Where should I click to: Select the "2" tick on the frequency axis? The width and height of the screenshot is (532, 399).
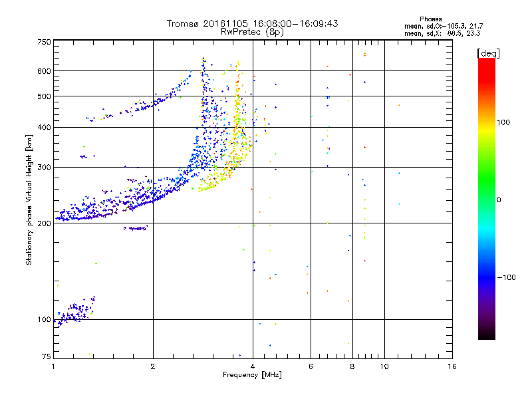pyautogui.click(x=153, y=366)
